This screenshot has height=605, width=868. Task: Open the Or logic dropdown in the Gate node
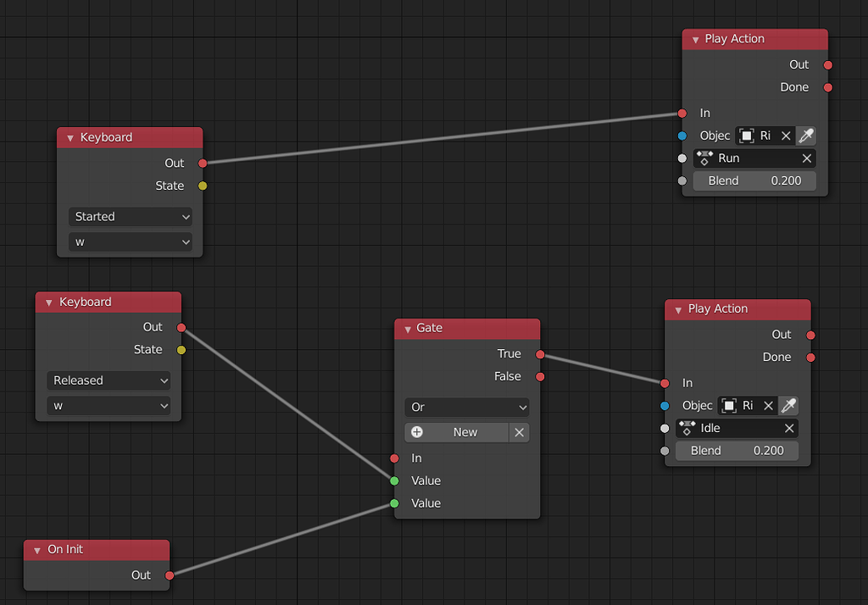point(467,407)
